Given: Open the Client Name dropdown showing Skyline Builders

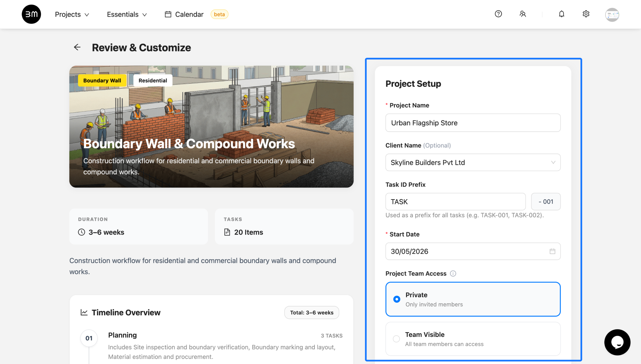Looking at the screenshot, I should tap(473, 162).
